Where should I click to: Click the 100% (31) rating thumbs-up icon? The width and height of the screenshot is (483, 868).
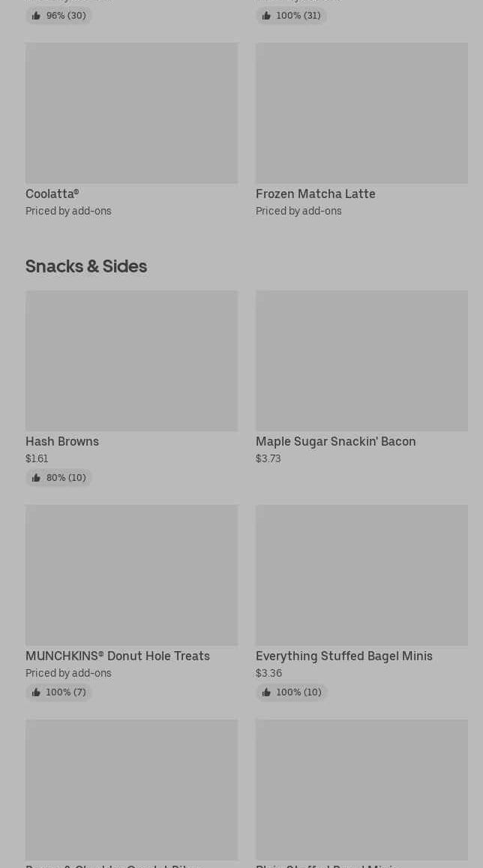[x=266, y=16]
